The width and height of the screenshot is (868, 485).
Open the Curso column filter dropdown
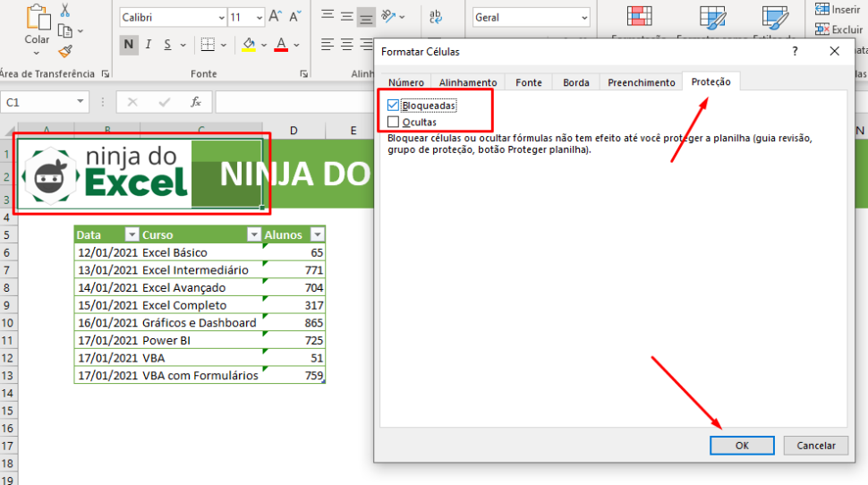(253, 234)
